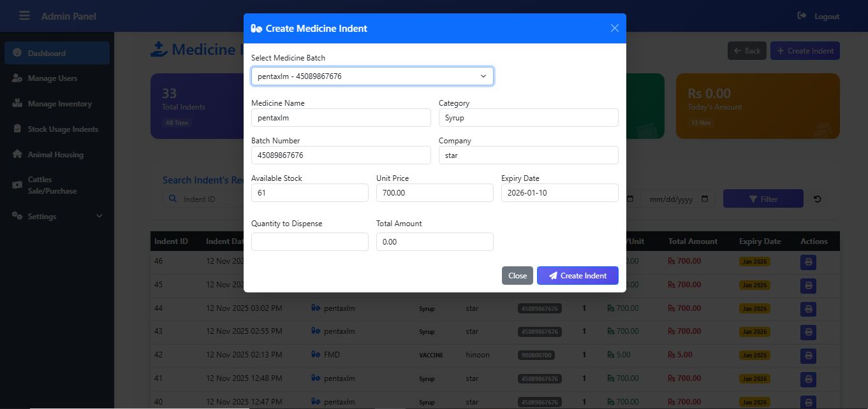Click calendar icon in date filter field
Viewport: 868px width, 409px height.
pos(704,199)
